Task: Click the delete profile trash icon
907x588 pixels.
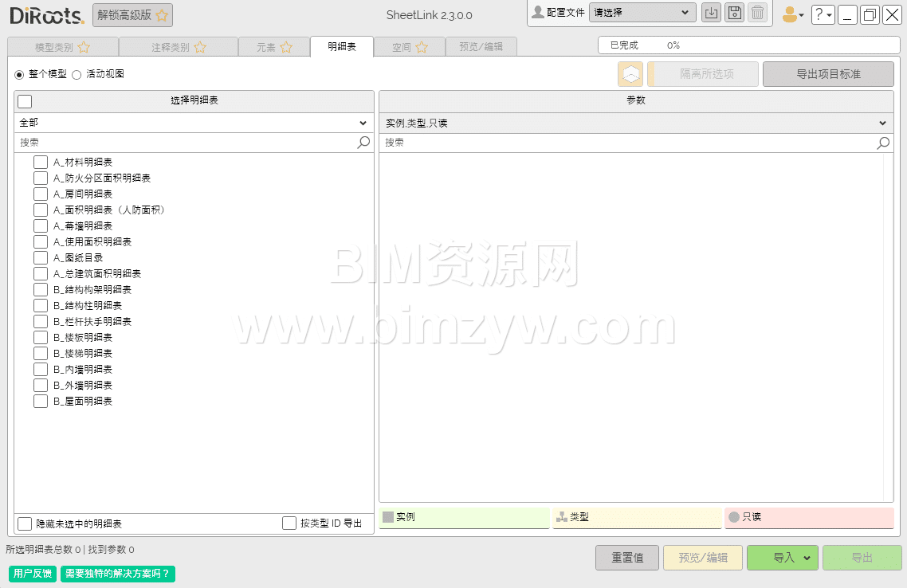Action: [x=757, y=13]
